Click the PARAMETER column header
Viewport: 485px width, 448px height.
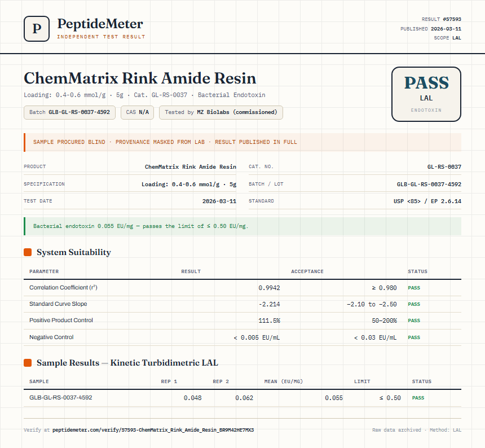44,271
